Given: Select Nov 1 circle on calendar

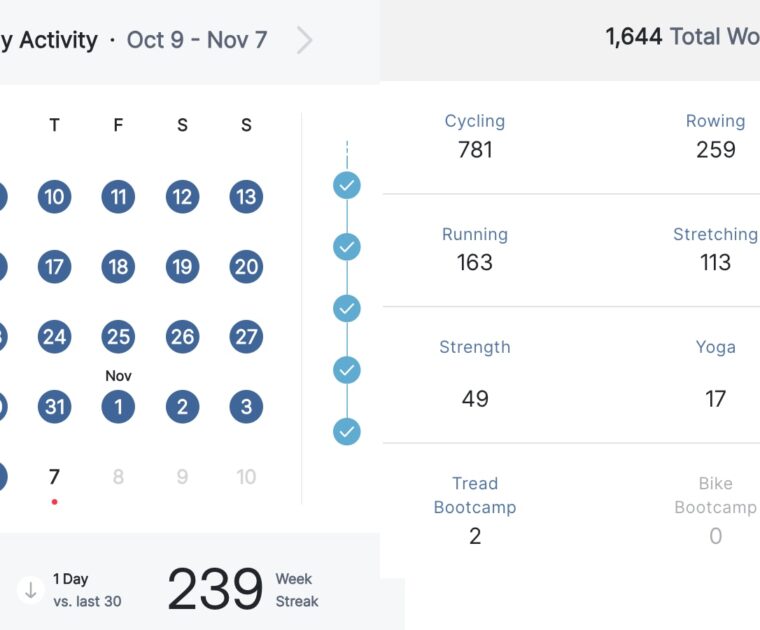Looking at the screenshot, I should coord(118,407).
